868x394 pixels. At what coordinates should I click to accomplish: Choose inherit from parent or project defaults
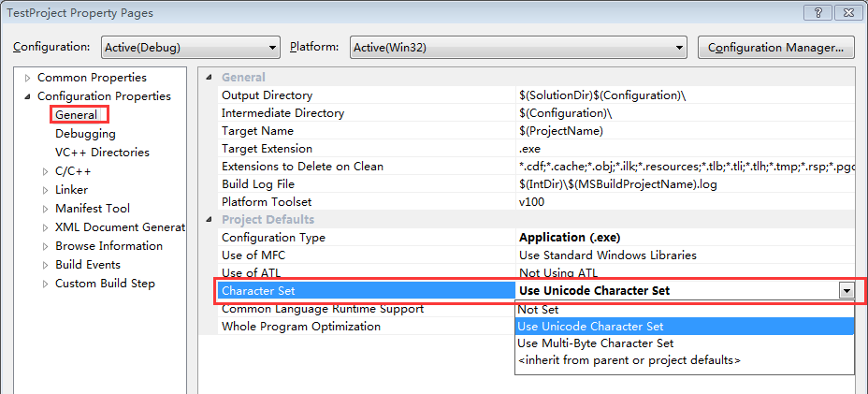pyautogui.click(x=685, y=359)
